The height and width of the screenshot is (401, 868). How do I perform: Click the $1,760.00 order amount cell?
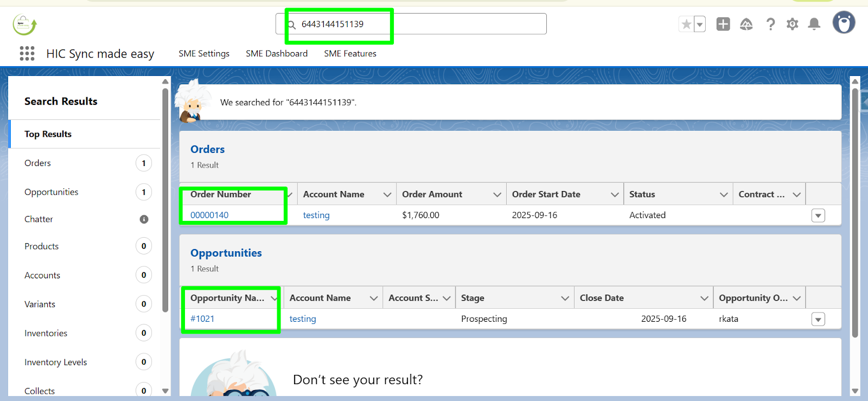coord(421,215)
